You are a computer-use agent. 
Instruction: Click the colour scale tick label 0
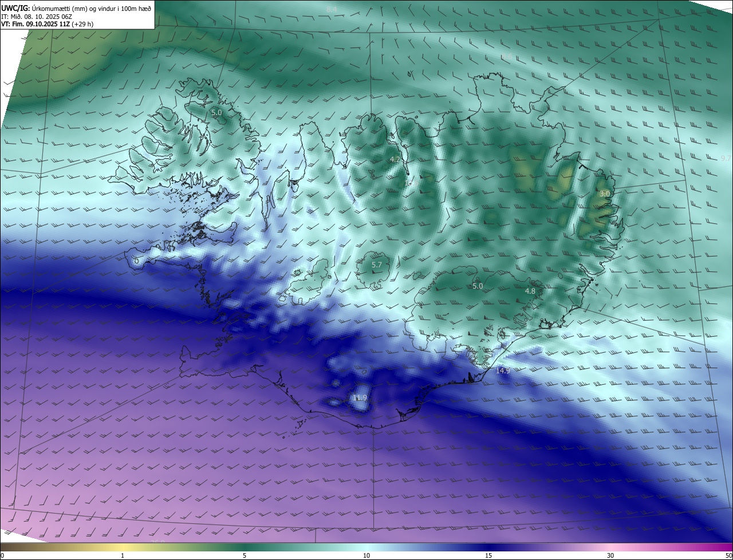2,555
